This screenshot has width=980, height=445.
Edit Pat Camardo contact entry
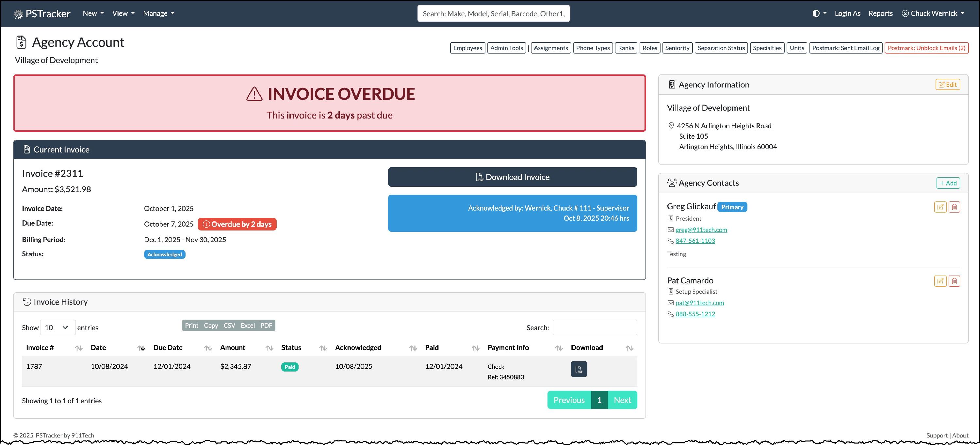(x=940, y=281)
